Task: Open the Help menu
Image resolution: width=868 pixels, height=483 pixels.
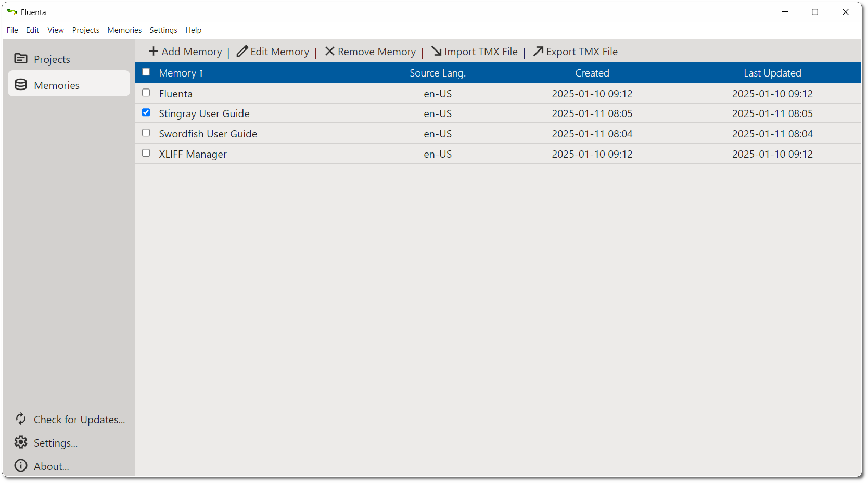Action: pos(194,30)
